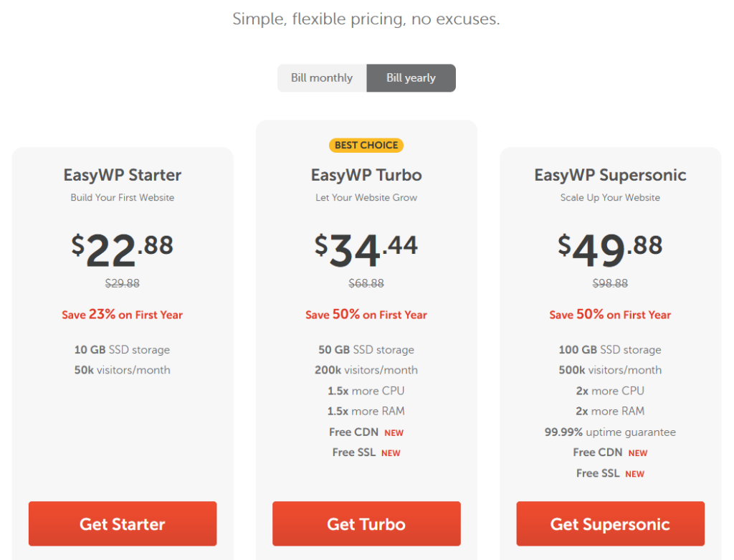The height and width of the screenshot is (560, 734).
Task: Select the EasyWP Starter plan title
Action: pos(123,175)
